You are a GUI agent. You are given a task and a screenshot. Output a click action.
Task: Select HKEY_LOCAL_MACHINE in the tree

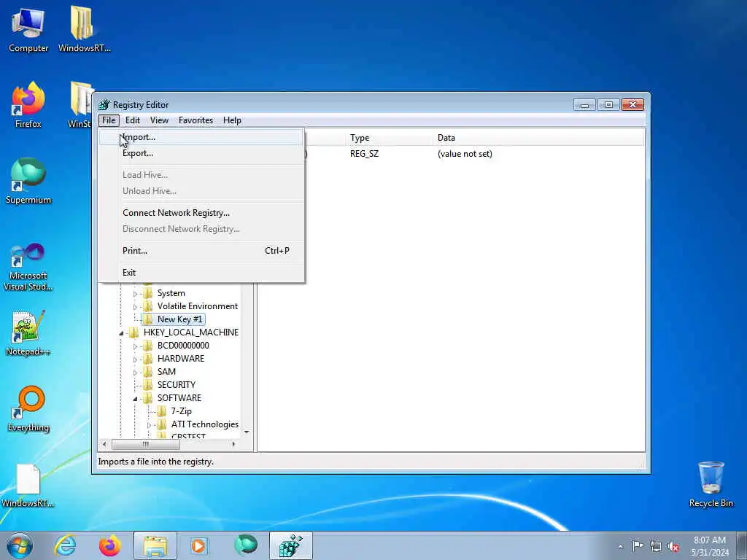click(x=190, y=332)
